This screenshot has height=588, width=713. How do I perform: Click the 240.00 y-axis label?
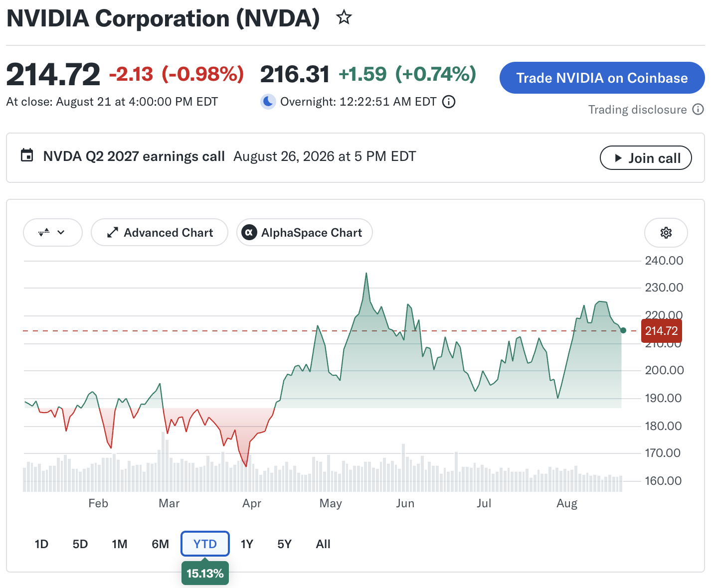tap(664, 261)
